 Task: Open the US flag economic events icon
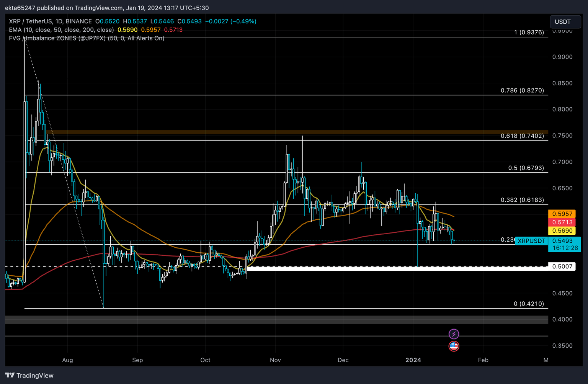454,346
